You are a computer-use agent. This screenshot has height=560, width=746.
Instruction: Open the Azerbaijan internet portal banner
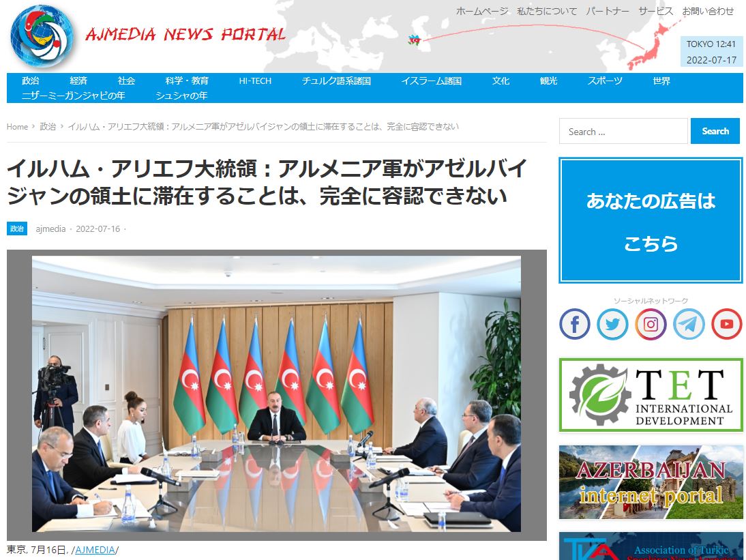pyautogui.click(x=651, y=482)
